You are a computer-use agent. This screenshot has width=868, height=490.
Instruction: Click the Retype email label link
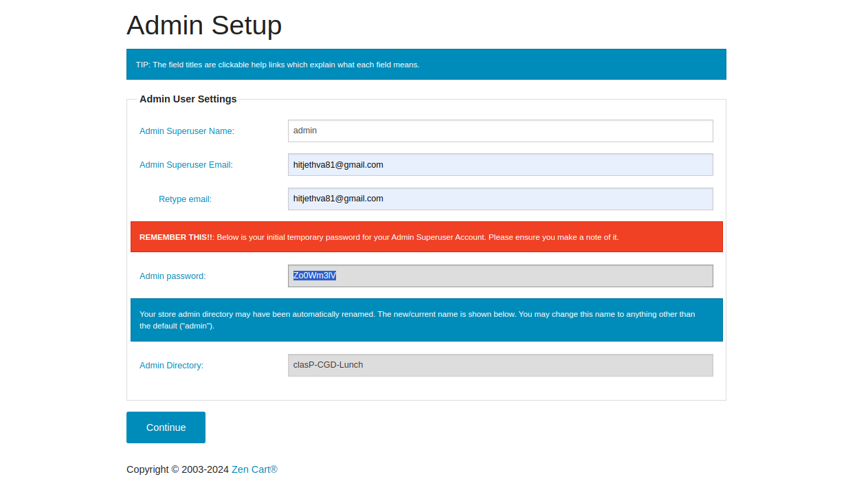185,199
